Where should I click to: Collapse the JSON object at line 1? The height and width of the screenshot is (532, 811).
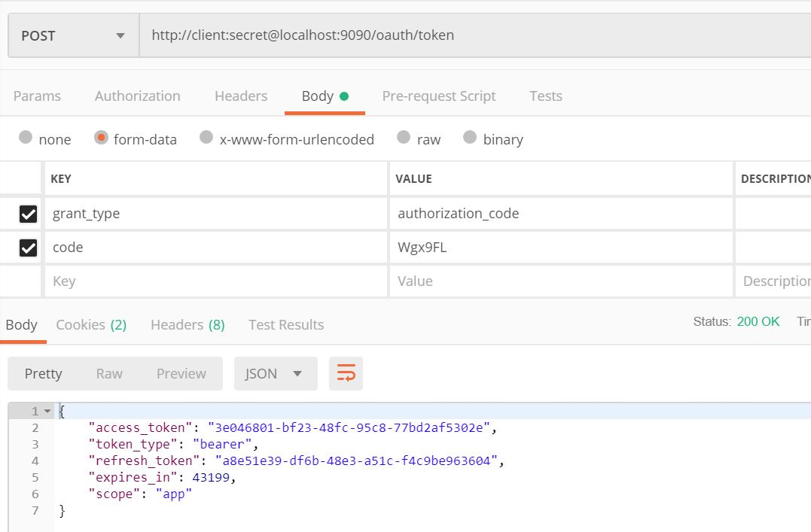coord(47,412)
